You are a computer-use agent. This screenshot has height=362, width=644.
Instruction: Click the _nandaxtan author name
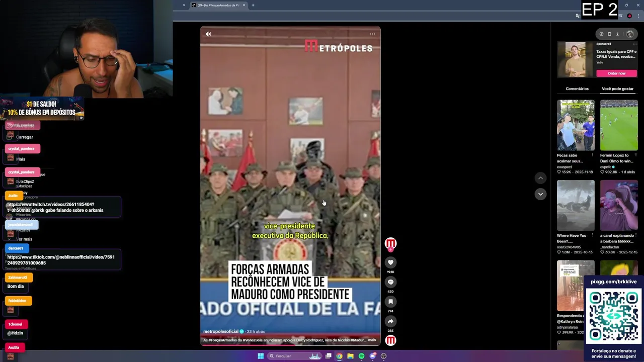coord(609,247)
